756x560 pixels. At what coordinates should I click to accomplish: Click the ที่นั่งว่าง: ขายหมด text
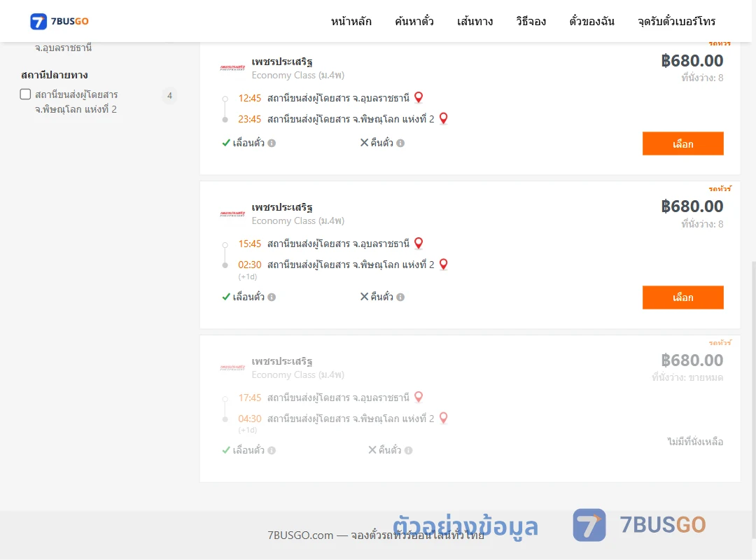coord(687,378)
